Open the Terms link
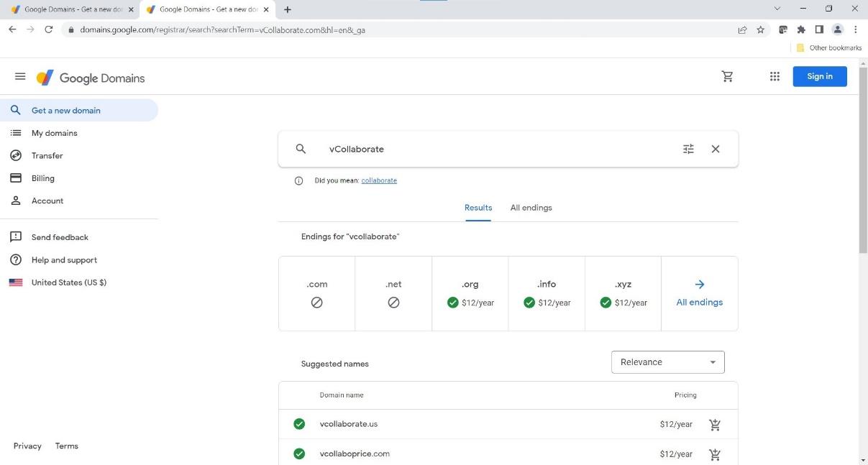This screenshot has width=868, height=465. pyautogui.click(x=67, y=446)
